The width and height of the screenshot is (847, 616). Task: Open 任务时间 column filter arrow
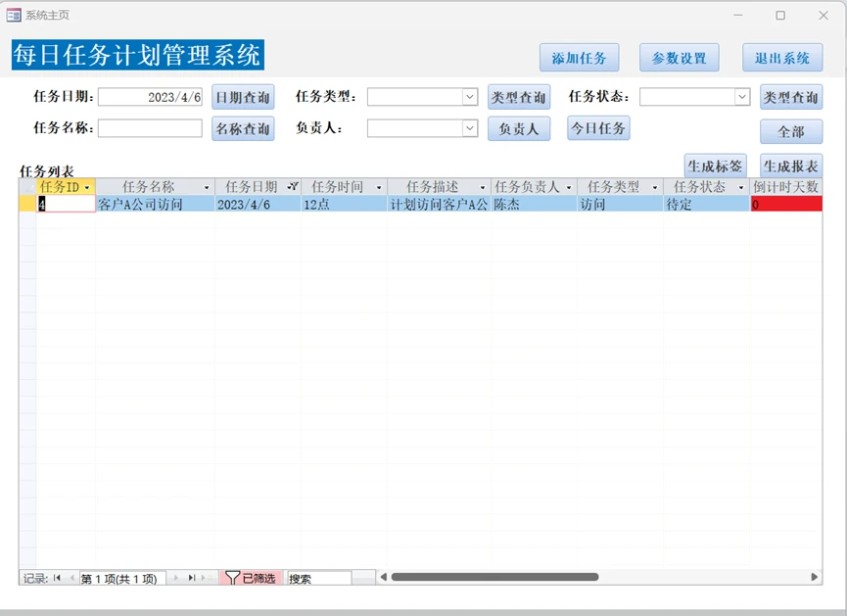[x=379, y=187]
